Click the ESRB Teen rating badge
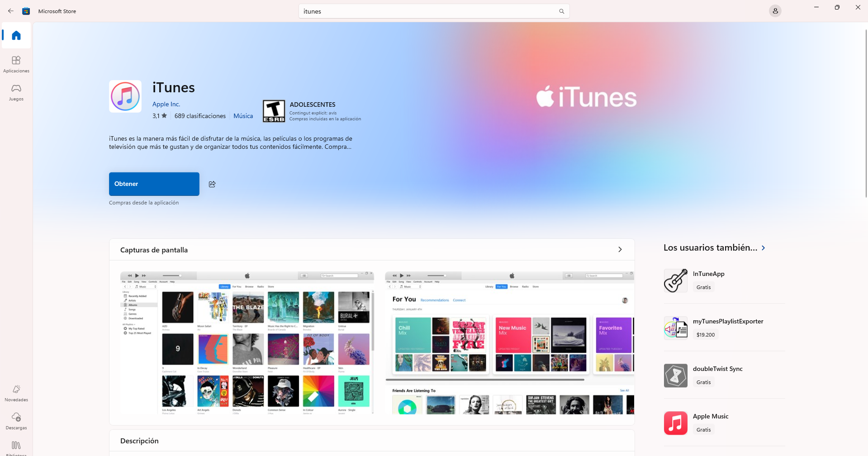Viewport: 868px width, 456px height. pos(274,111)
